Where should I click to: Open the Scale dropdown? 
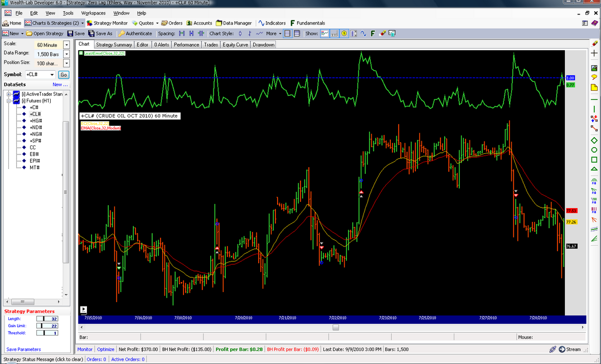tap(66, 45)
